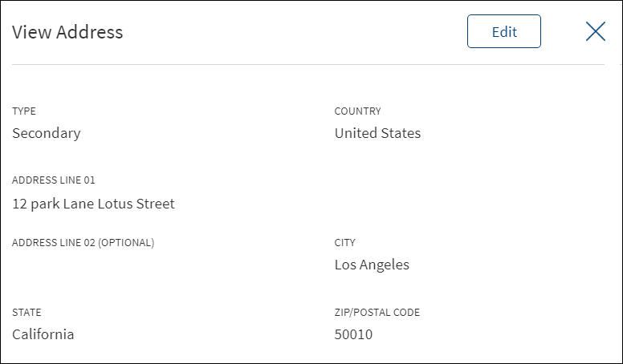Click the ADDRESS LINE 02 (OPTIONAL) label
The image size is (623, 364).
coord(83,243)
